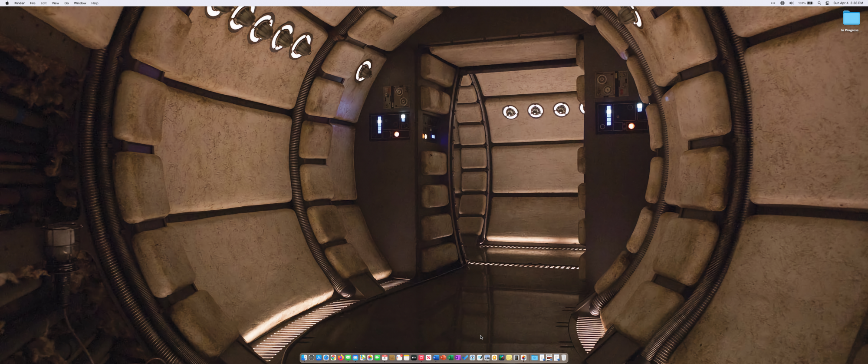
Task: Open the Edit menu
Action: coord(43,3)
